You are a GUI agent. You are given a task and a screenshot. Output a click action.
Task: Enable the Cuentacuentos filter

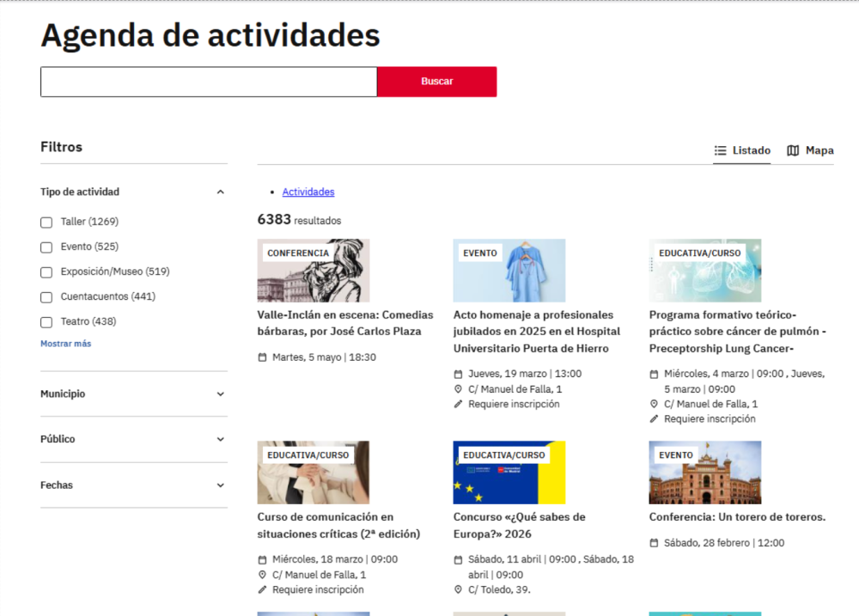46,296
